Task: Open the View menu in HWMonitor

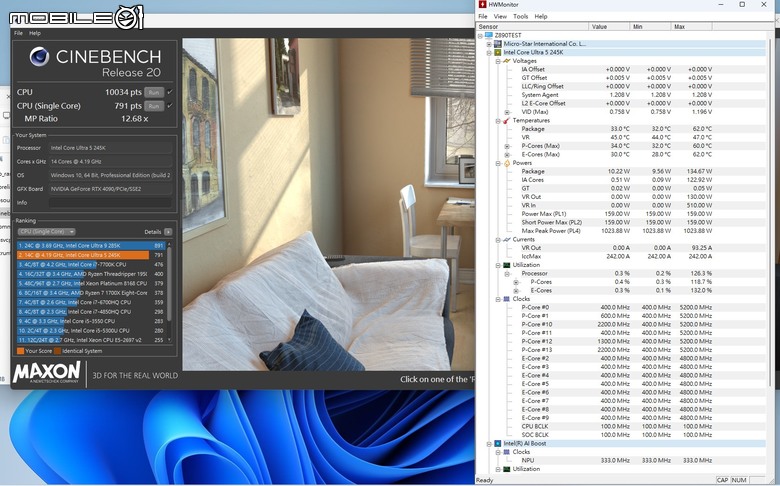Action: [x=500, y=16]
